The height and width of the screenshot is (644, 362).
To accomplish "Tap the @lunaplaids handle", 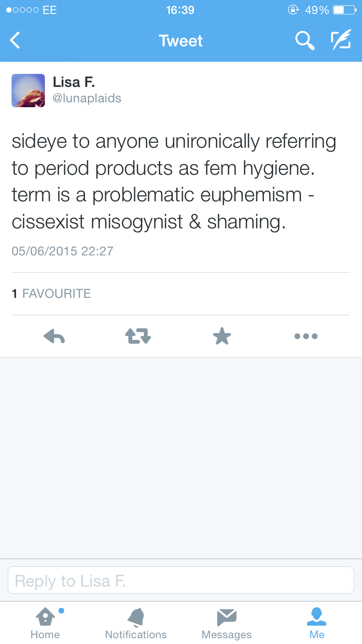I will point(87,98).
